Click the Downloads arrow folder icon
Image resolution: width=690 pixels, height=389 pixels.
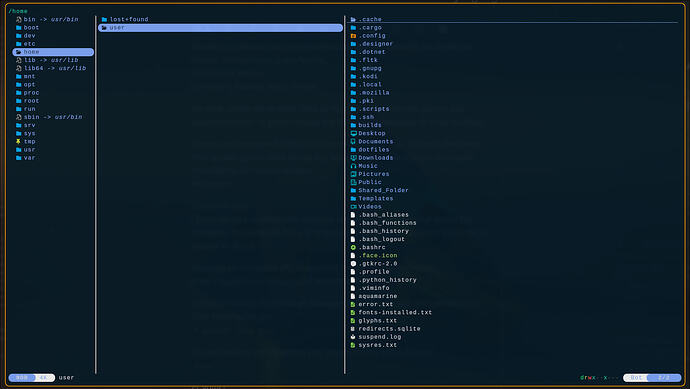pos(353,158)
